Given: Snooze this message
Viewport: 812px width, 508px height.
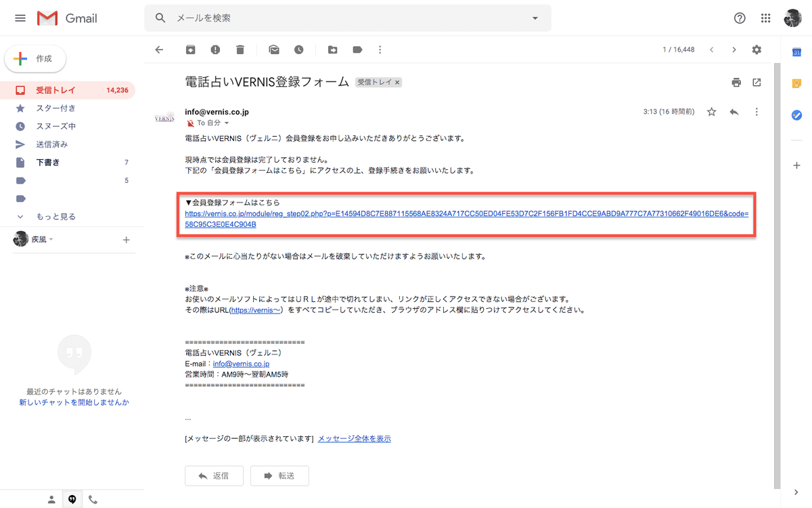Looking at the screenshot, I should point(298,49).
